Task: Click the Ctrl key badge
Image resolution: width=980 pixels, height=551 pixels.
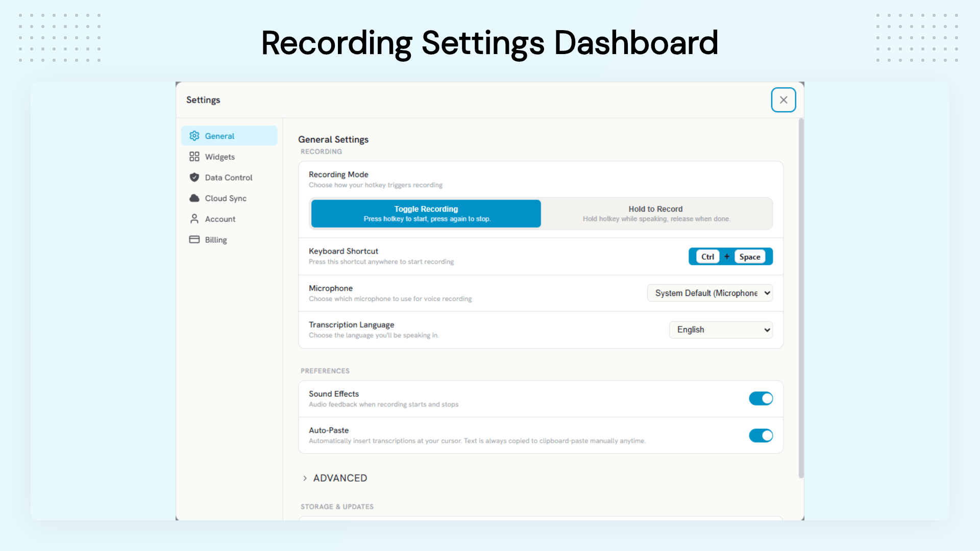Action: (x=707, y=257)
